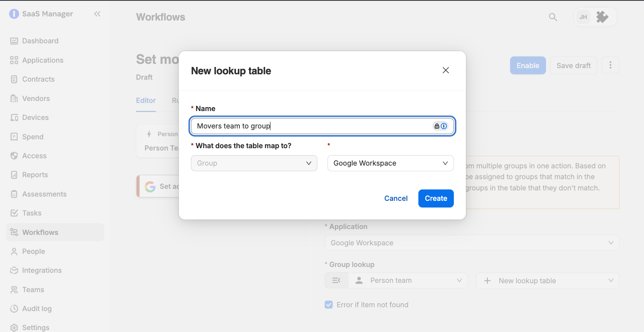Open the three-dot more options menu
The height and width of the screenshot is (332, 644).
click(610, 65)
